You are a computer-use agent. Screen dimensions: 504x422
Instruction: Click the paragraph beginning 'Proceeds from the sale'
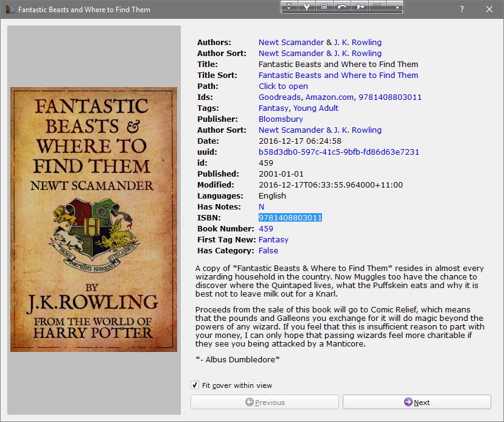pos(340,326)
